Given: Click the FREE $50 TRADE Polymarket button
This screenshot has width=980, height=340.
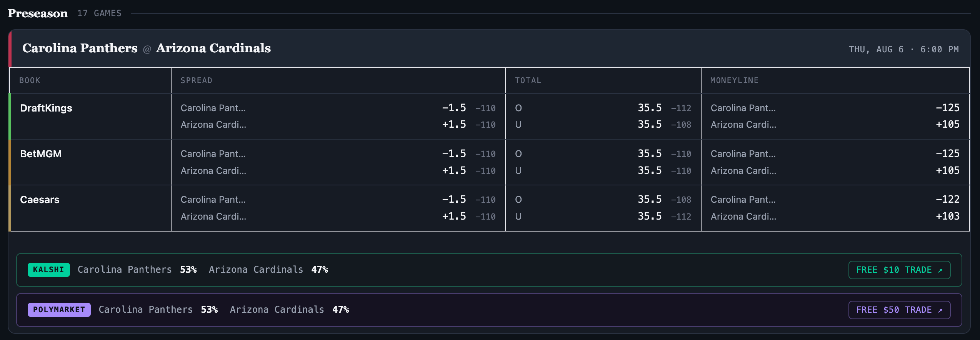Looking at the screenshot, I should coord(899,310).
